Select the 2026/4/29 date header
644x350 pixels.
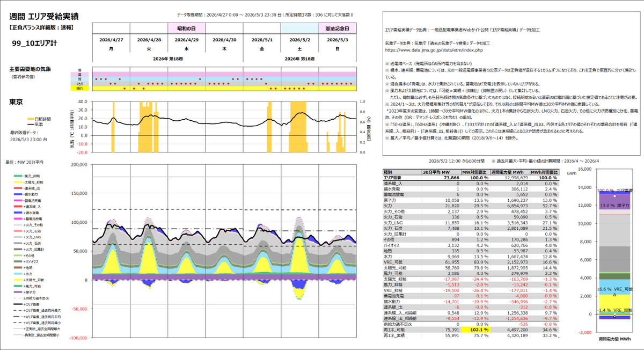tap(187, 40)
